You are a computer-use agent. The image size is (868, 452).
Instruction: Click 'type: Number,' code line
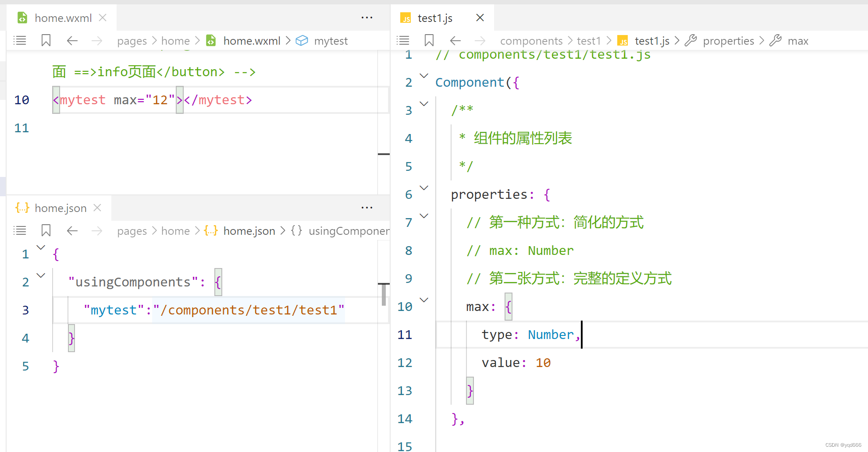(x=531, y=335)
